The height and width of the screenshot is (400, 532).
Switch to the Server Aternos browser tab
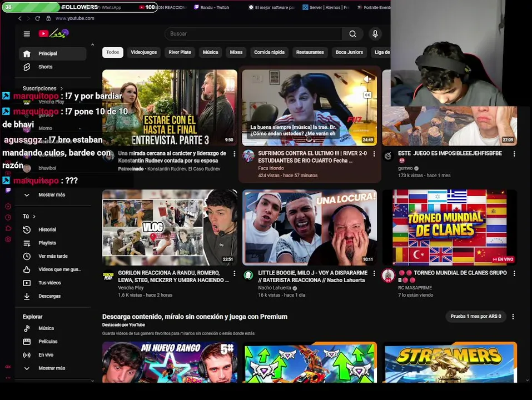tap(326, 7)
